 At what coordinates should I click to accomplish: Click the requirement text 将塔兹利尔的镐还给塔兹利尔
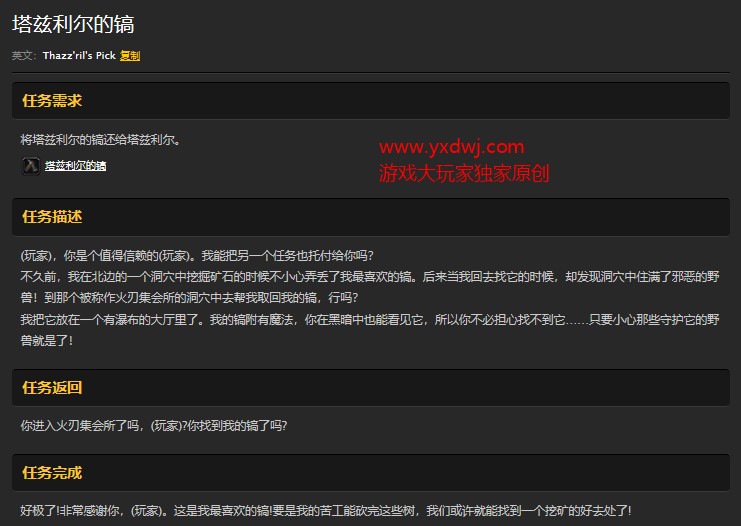[x=100, y=139]
